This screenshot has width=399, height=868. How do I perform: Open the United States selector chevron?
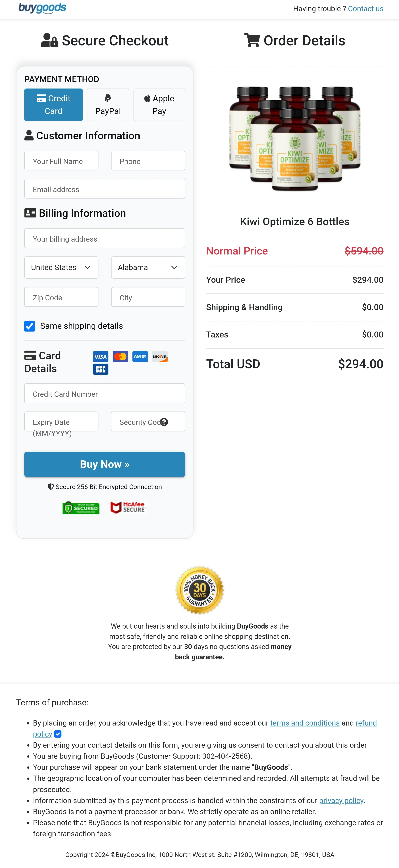[x=88, y=267]
